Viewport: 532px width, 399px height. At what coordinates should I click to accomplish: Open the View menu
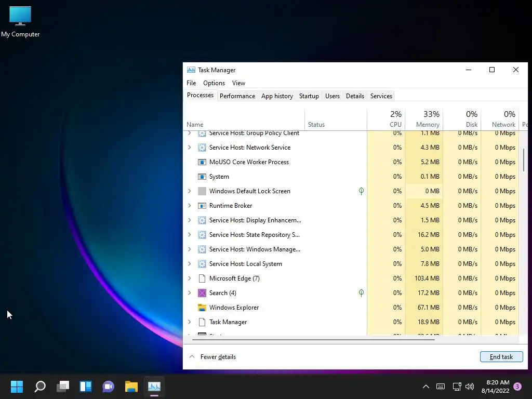click(x=238, y=83)
